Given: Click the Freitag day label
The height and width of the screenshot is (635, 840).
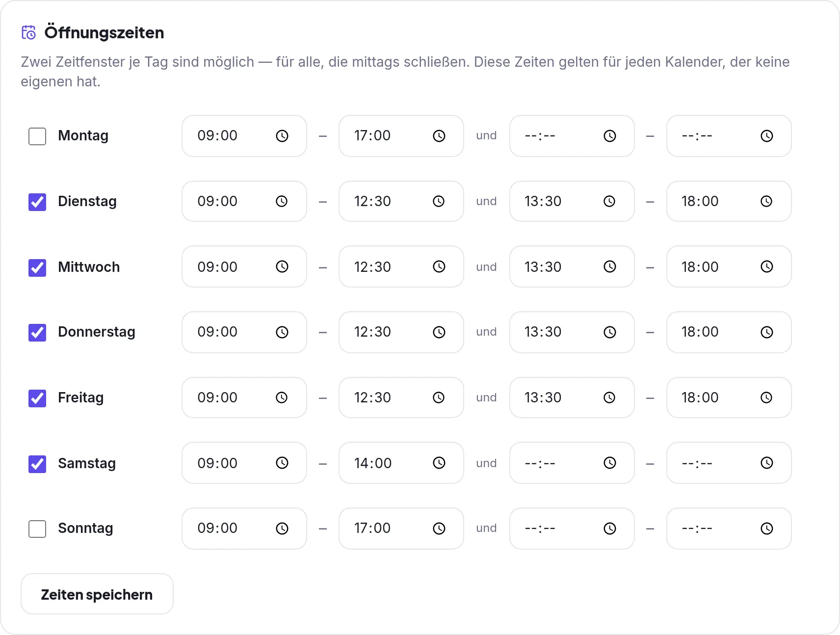Looking at the screenshot, I should (81, 397).
